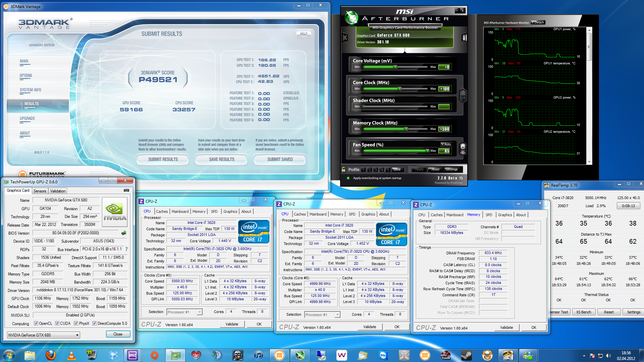Image resolution: width=644 pixels, height=362 pixels.
Task: Toggle the CUDA checkbox in GPU-Z
Action: [x=57, y=323]
